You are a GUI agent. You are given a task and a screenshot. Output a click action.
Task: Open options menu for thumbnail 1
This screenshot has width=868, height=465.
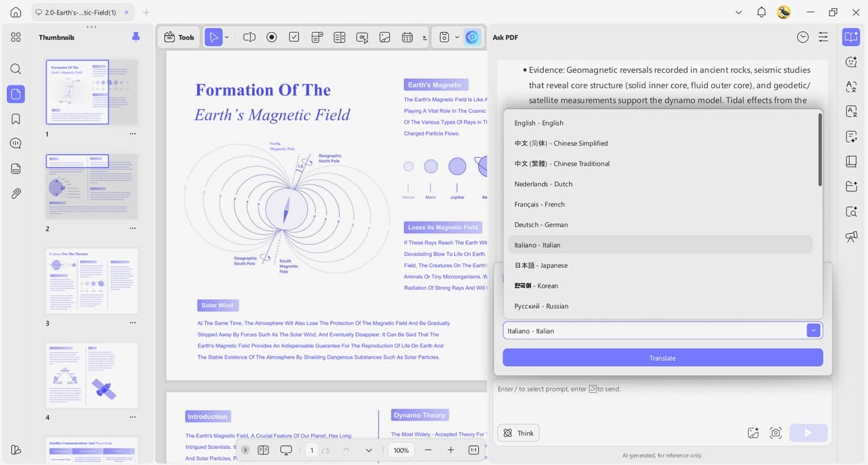click(133, 134)
